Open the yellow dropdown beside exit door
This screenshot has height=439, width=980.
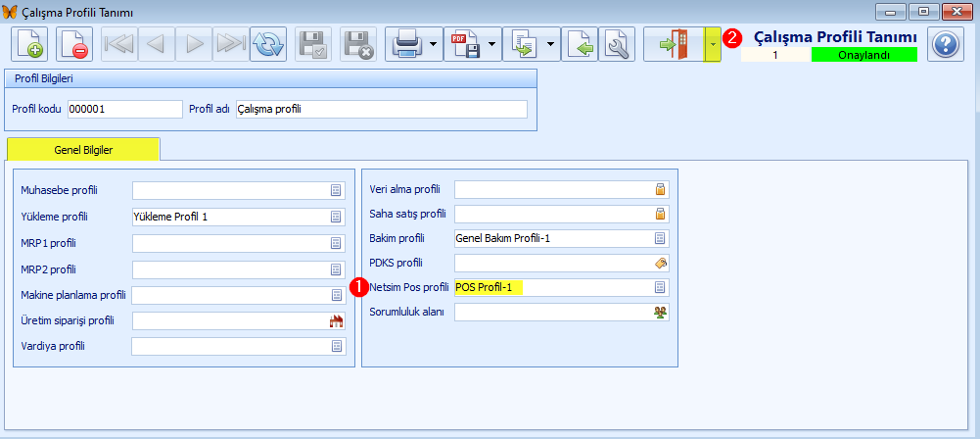(x=712, y=45)
